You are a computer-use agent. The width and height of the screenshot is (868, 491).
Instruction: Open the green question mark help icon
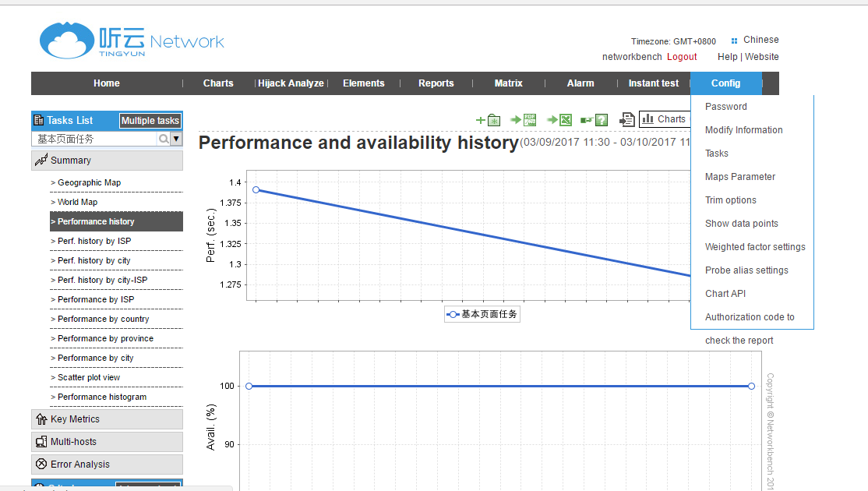coord(594,120)
